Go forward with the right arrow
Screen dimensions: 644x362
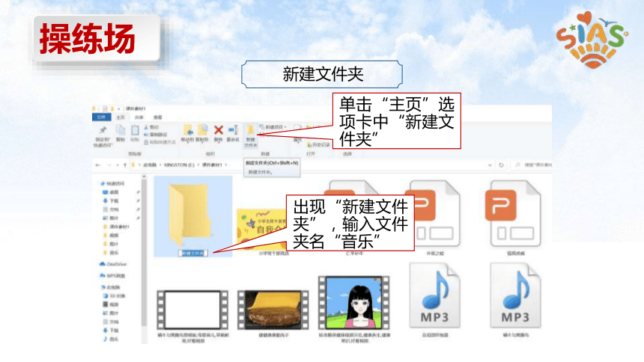point(109,165)
